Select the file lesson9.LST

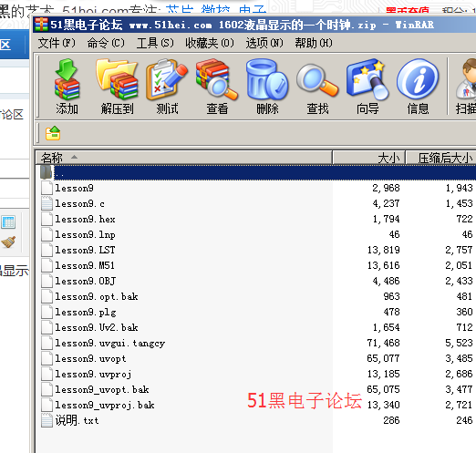click(85, 250)
